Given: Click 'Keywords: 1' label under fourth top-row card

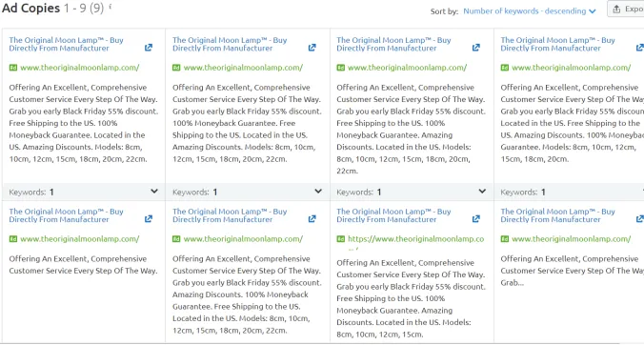Looking at the screenshot, I should click(x=523, y=192).
